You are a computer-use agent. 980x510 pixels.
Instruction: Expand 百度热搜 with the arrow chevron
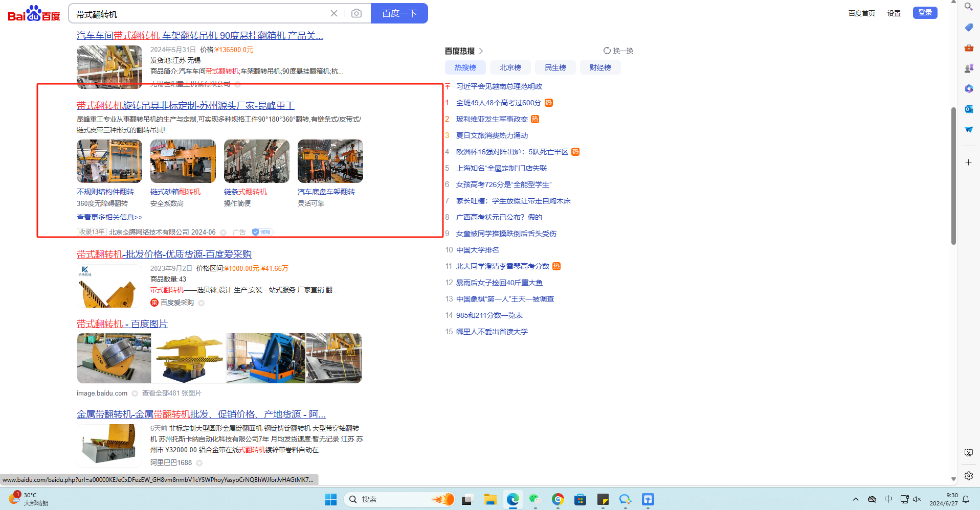pos(481,51)
